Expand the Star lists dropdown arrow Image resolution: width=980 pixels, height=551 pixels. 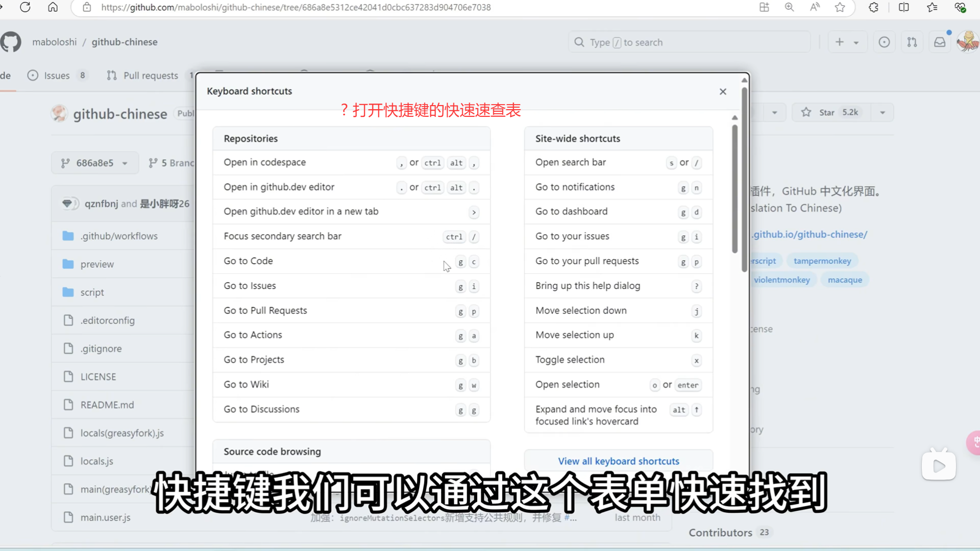coord(883,112)
